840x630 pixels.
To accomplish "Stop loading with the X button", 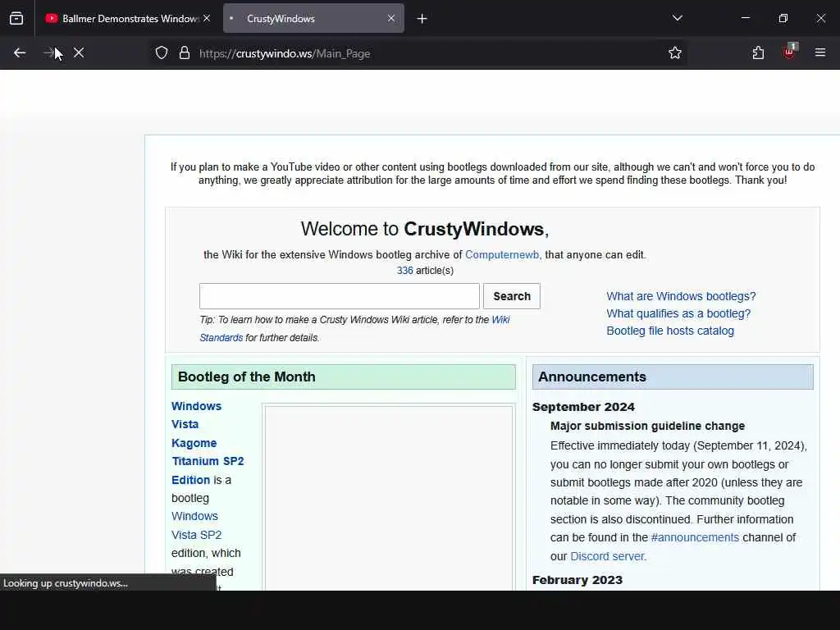I will pyautogui.click(x=79, y=53).
